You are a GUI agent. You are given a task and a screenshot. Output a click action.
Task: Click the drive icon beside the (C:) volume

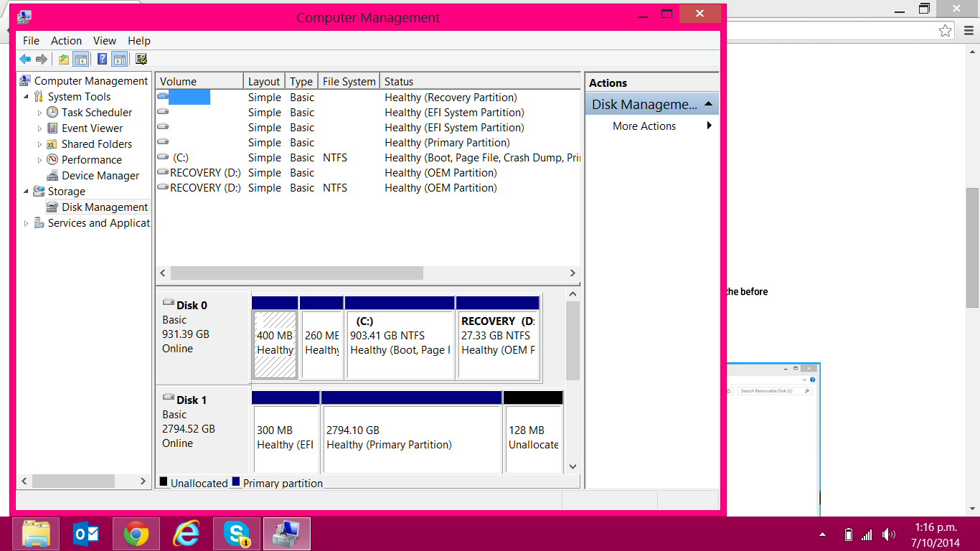point(163,158)
